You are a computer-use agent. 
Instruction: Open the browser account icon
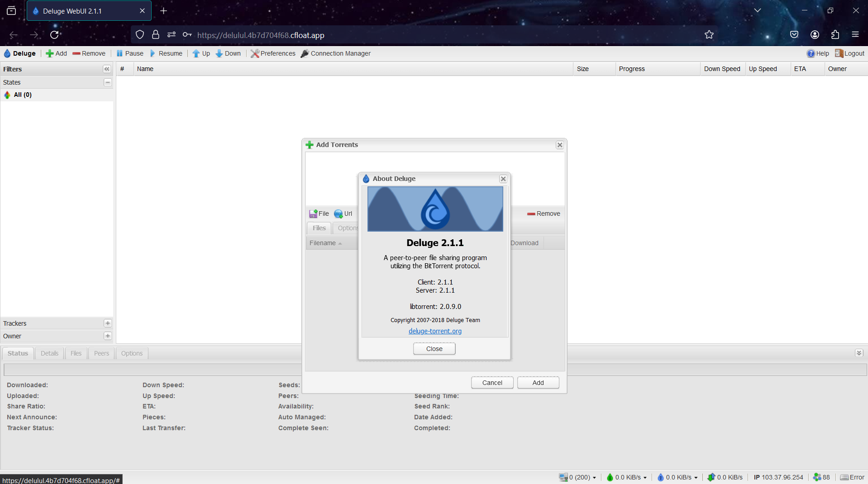(x=815, y=35)
